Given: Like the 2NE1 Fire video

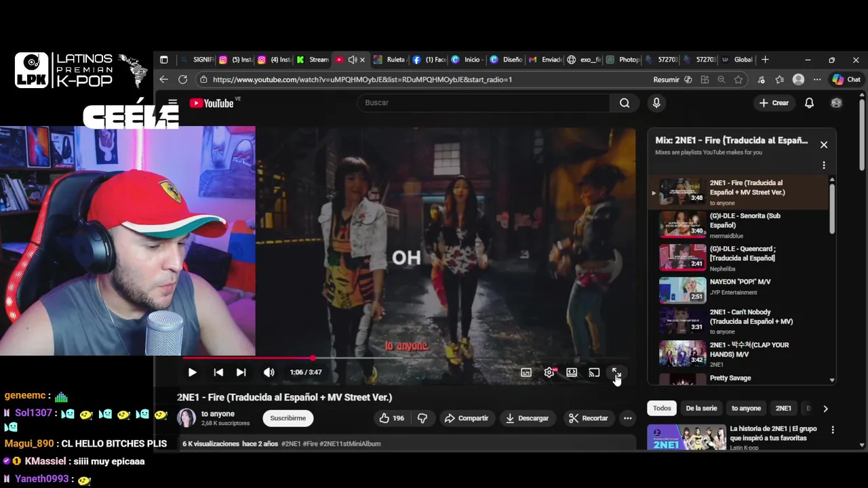Looking at the screenshot, I should pyautogui.click(x=392, y=418).
